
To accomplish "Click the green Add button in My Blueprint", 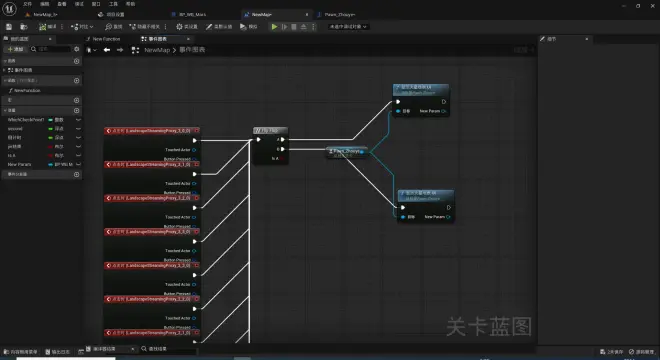I will pyautogui.click(x=16, y=49).
